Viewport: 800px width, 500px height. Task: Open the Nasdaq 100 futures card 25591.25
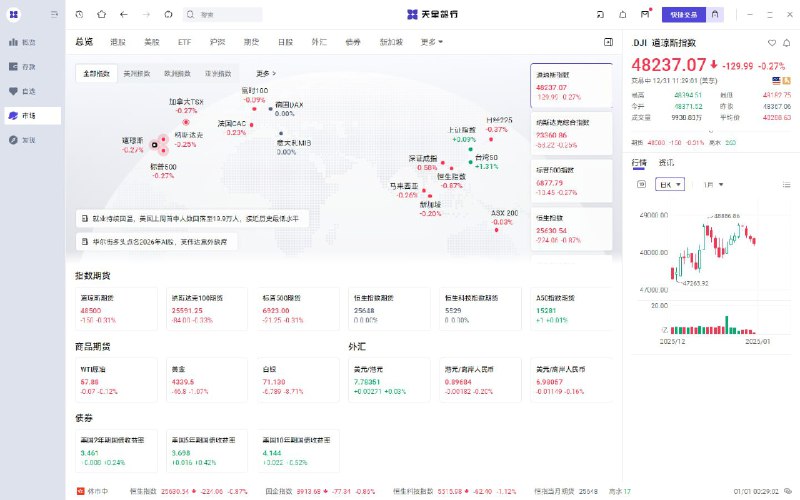[207, 309]
